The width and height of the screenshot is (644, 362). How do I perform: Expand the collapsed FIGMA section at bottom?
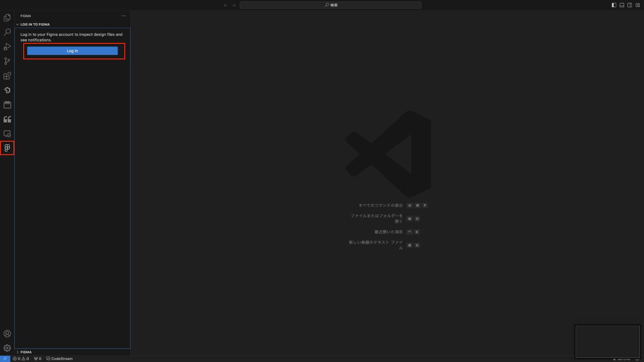(x=26, y=352)
